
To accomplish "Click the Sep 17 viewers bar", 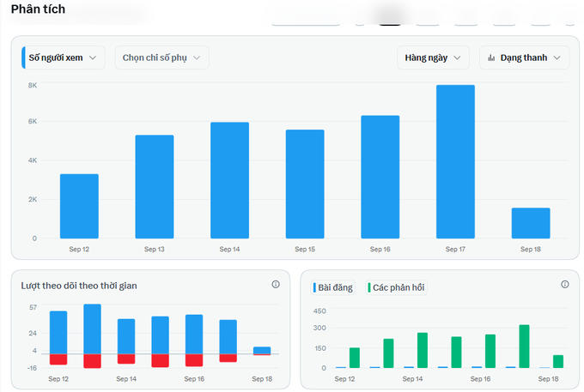I will click(455, 162).
